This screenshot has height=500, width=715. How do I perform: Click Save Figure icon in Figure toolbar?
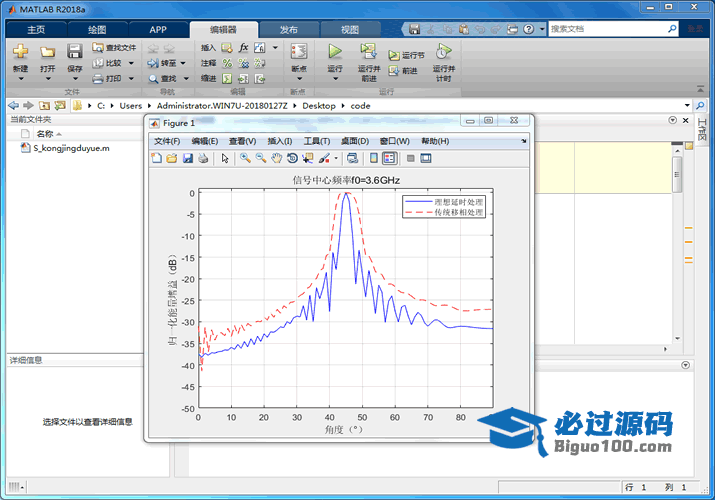pyautogui.click(x=187, y=158)
